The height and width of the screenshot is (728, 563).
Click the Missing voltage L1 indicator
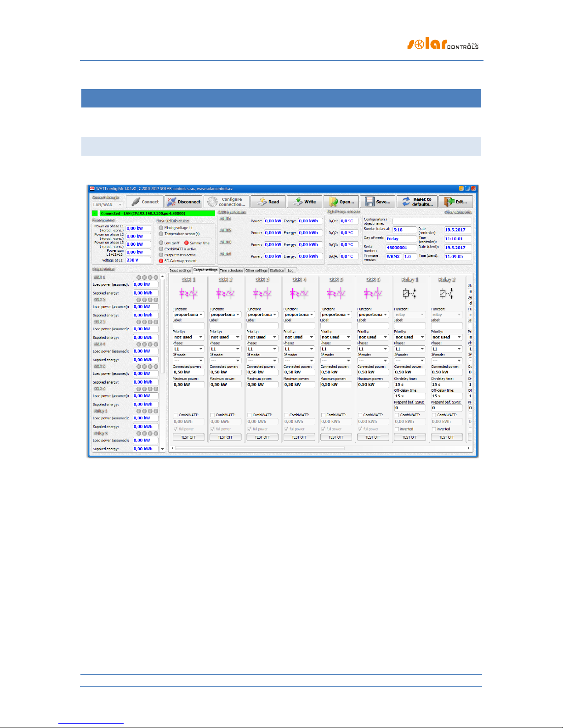click(x=161, y=228)
